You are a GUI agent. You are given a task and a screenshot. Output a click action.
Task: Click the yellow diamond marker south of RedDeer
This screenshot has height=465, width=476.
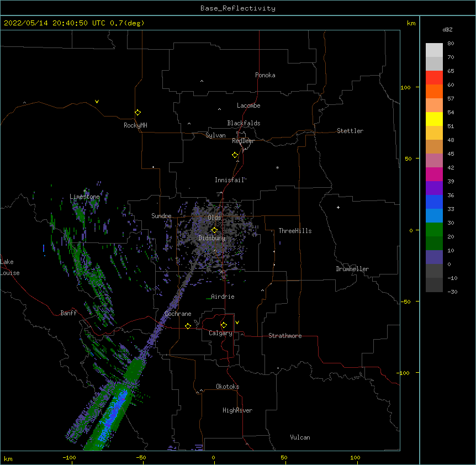coord(235,155)
